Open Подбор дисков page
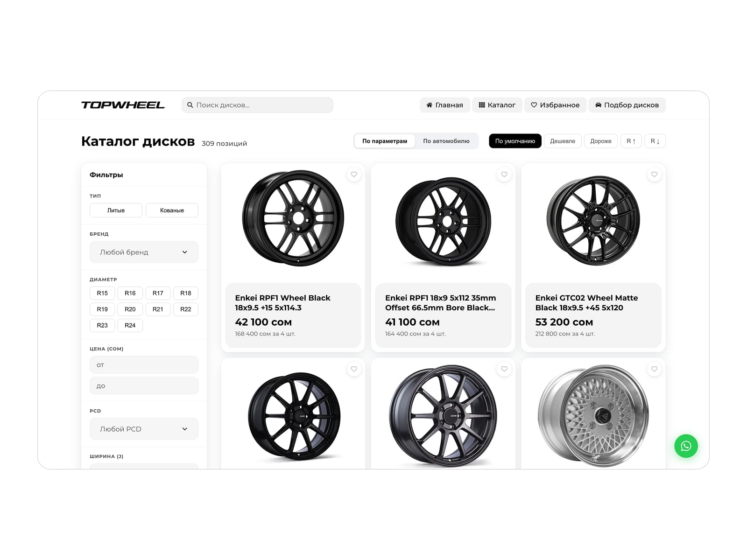This screenshot has width=747, height=560. [627, 105]
